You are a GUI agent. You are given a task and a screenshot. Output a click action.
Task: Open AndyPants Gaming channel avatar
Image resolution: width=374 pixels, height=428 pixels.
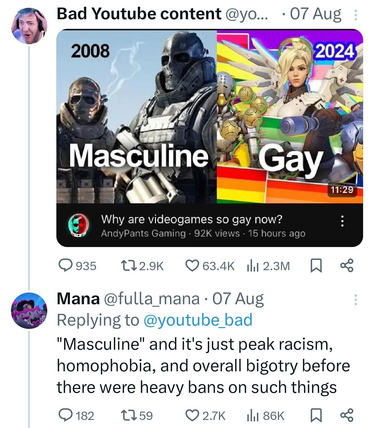tap(79, 225)
